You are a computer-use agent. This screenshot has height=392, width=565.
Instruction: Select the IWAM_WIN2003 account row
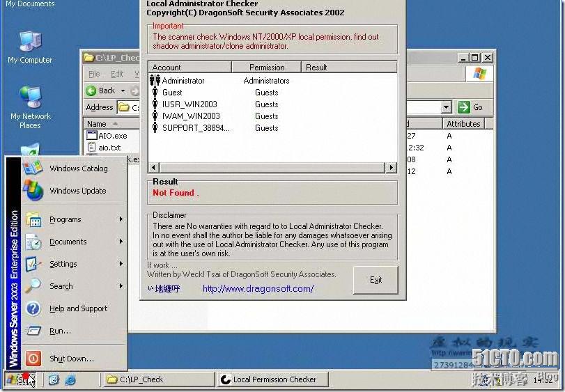[273, 116]
